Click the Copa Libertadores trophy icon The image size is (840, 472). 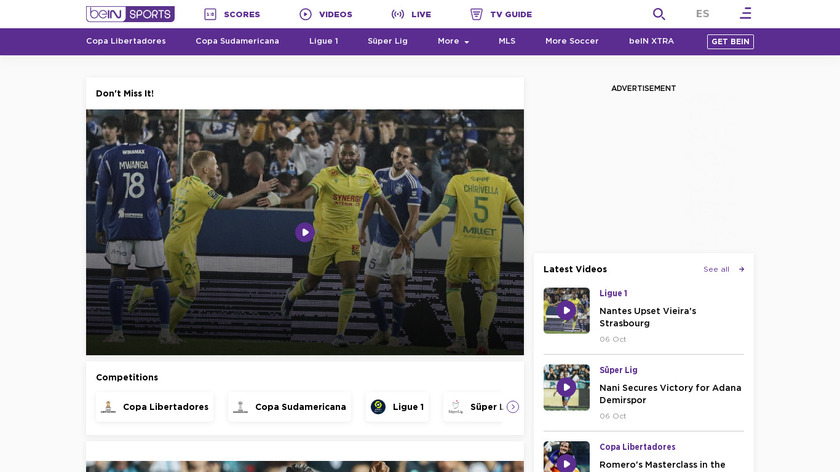pyautogui.click(x=108, y=407)
